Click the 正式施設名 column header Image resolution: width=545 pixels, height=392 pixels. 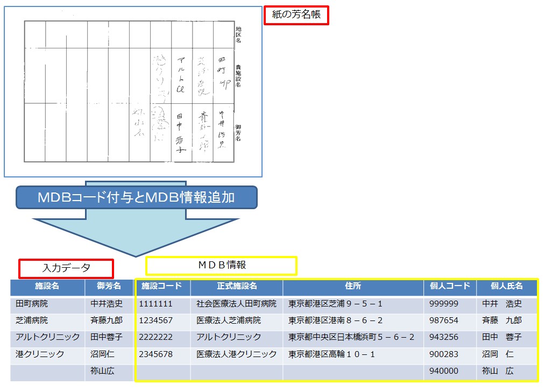(x=237, y=287)
